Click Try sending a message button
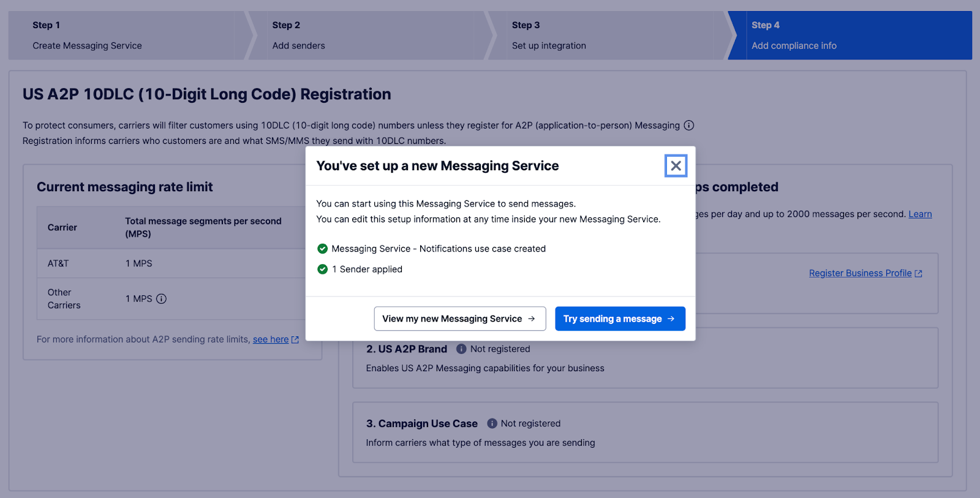 point(620,319)
